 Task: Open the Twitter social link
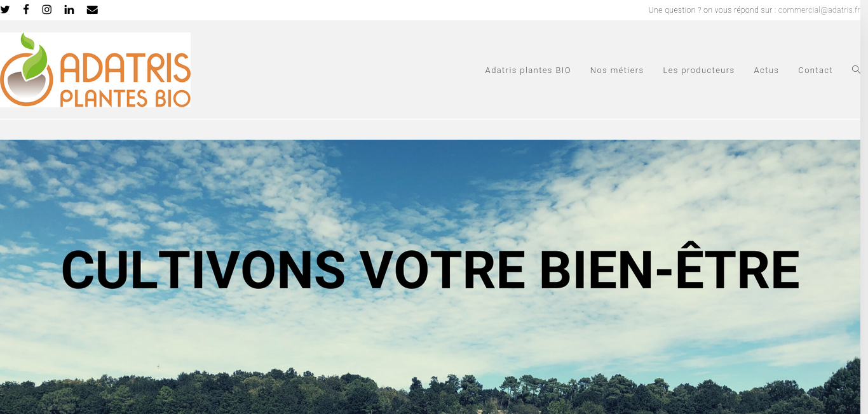click(x=5, y=10)
